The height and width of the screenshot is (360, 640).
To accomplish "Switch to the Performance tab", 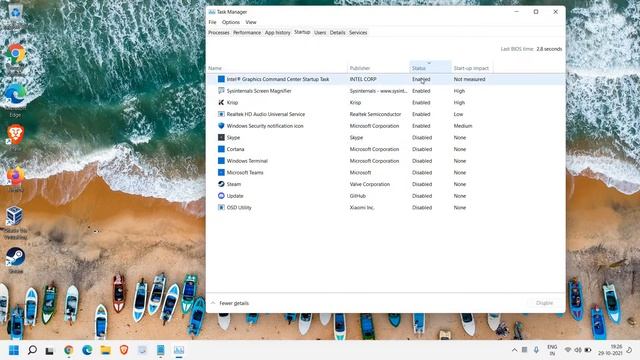I will (247, 33).
